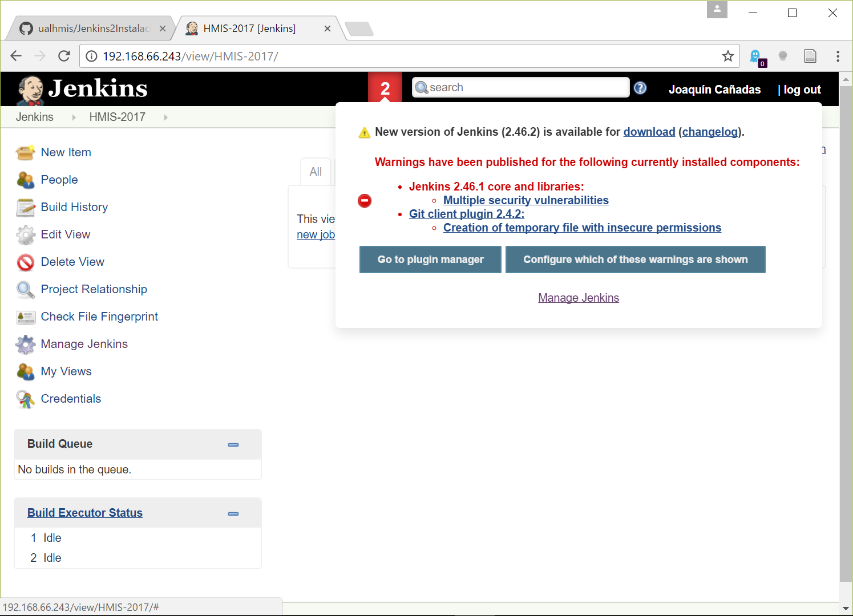Reload the page

(x=64, y=56)
